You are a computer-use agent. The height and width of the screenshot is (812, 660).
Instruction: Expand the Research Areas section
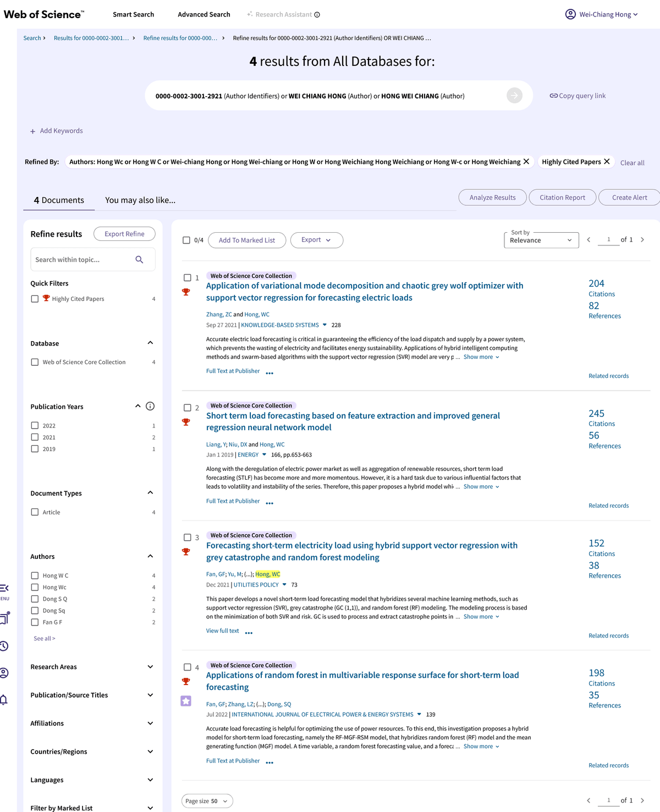point(150,667)
